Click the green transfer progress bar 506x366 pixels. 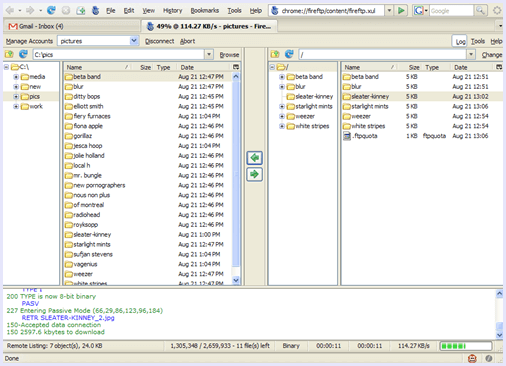(466, 346)
